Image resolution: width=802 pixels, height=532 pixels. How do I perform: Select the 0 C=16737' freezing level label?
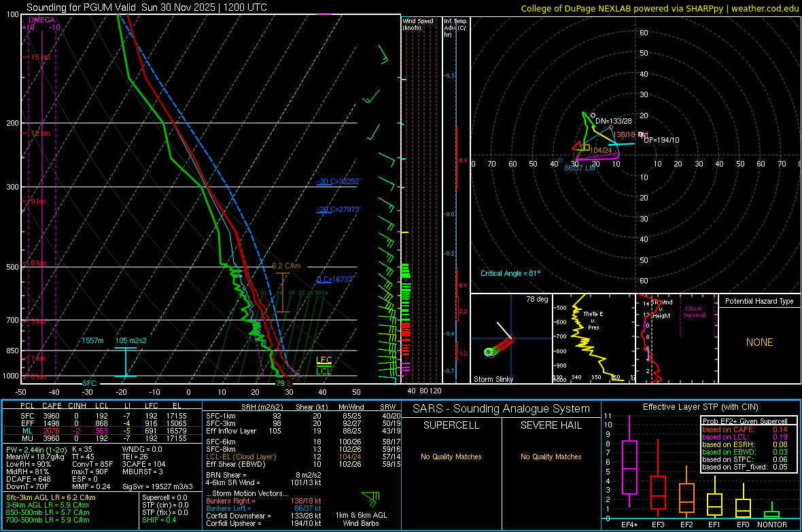(x=335, y=279)
